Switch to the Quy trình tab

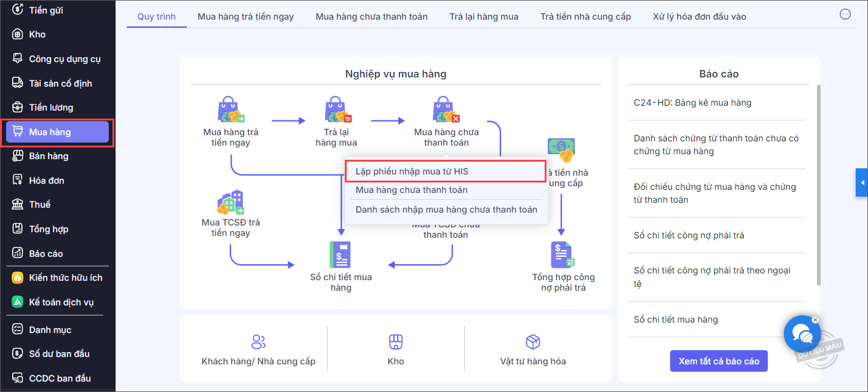[x=157, y=17]
